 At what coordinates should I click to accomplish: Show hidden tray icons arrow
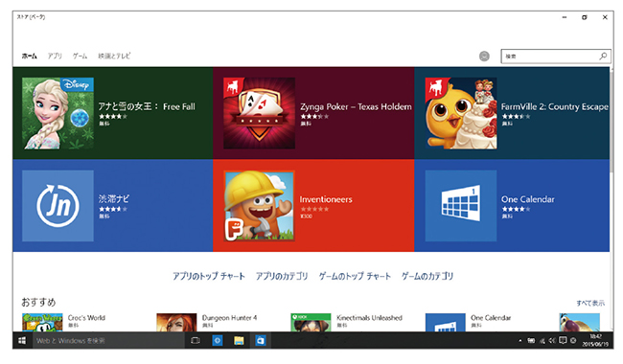click(520, 341)
